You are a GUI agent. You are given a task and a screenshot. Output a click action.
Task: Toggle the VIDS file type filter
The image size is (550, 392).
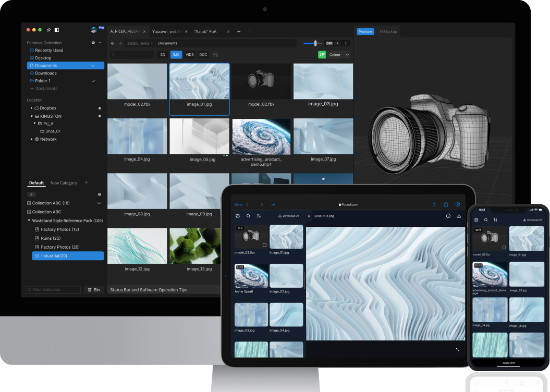tap(190, 55)
